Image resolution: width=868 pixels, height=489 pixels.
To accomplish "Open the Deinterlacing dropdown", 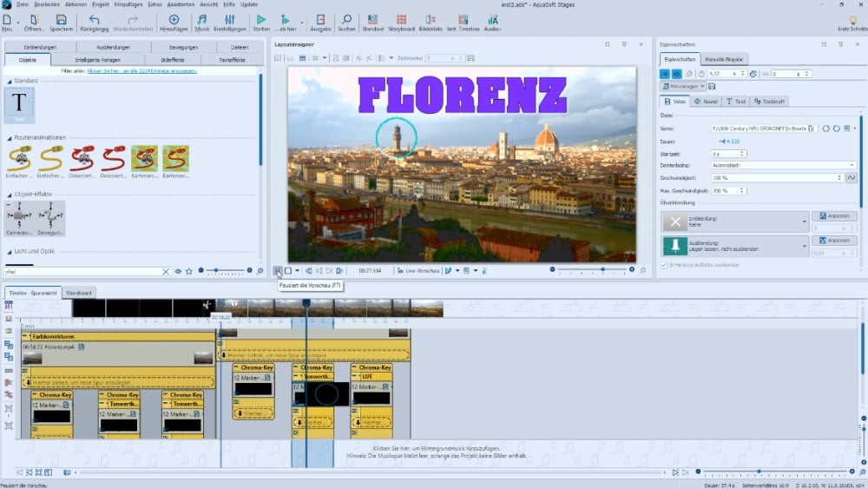I will pos(783,165).
